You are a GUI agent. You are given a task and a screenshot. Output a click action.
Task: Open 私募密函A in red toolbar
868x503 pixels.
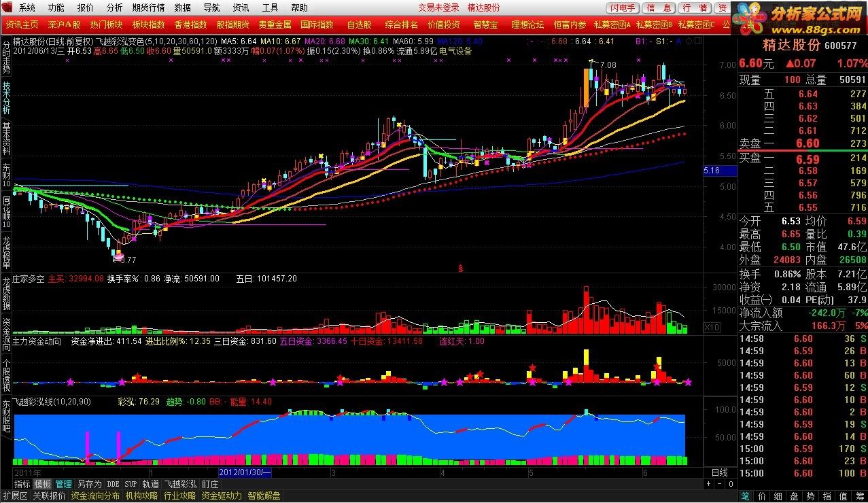click(x=612, y=24)
